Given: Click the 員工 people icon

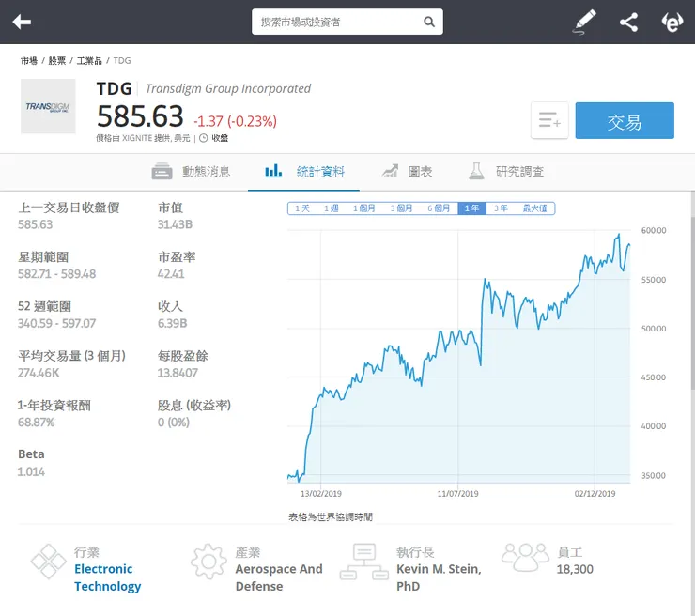Looking at the screenshot, I should tap(525, 557).
